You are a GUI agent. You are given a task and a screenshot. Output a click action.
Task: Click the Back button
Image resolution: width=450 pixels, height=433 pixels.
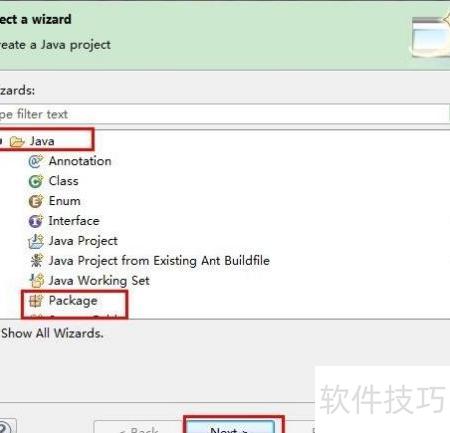(x=139, y=428)
